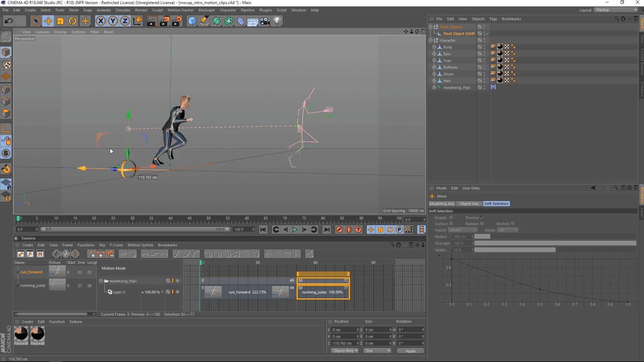This screenshot has height=362, width=644.
Task: Select the Move tool in top toolbar
Action: point(48,21)
